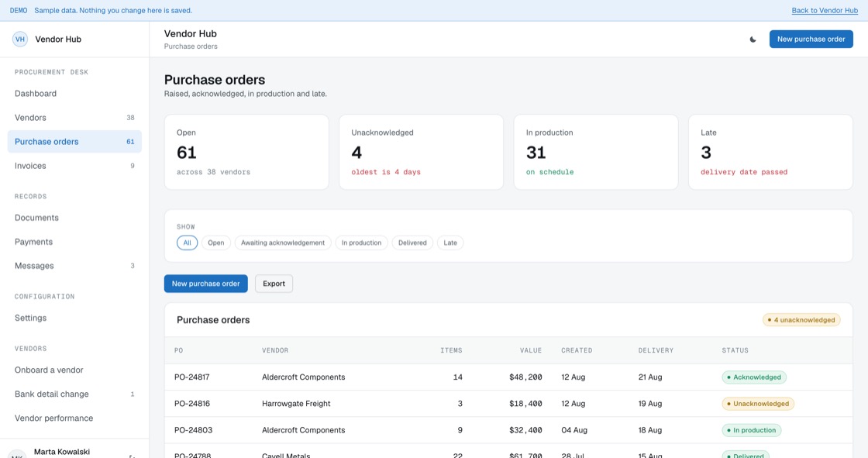Open Bank detail change

(74, 394)
